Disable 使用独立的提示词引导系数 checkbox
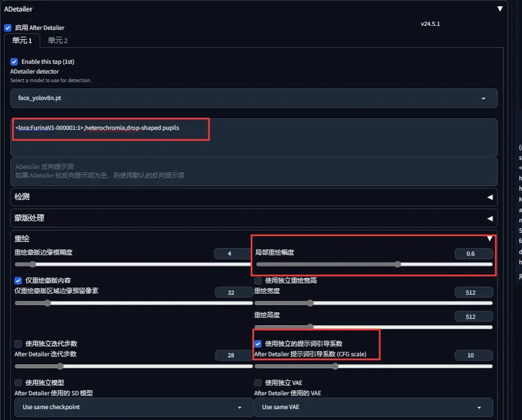The width and height of the screenshot is (522, 420). [x=258, y=344]
